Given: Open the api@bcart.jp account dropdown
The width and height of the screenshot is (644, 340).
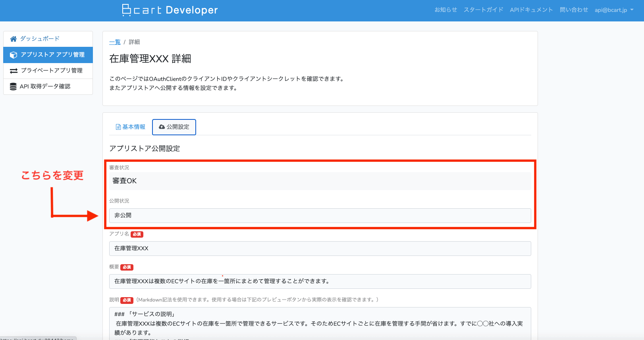Looking at the screenshot, I should 614,10.
